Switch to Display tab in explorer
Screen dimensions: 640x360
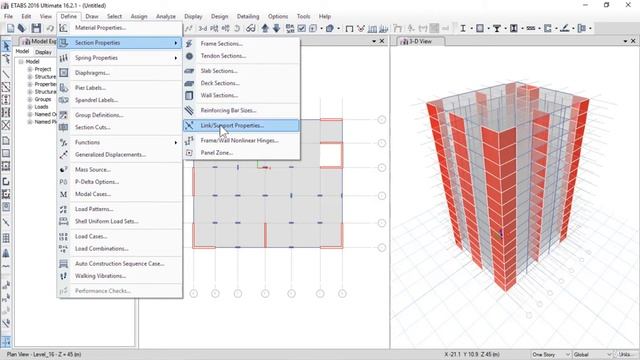click(x=43, y=52)
